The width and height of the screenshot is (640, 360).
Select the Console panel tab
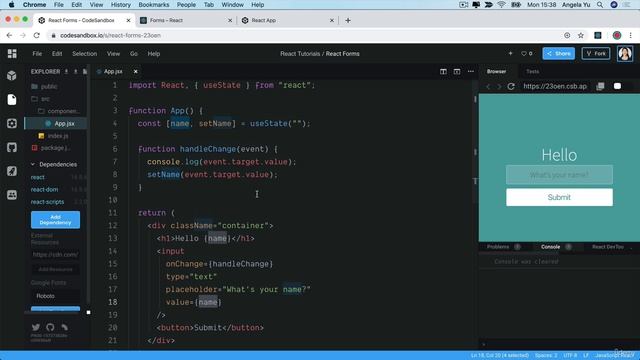tap(550, 247)
